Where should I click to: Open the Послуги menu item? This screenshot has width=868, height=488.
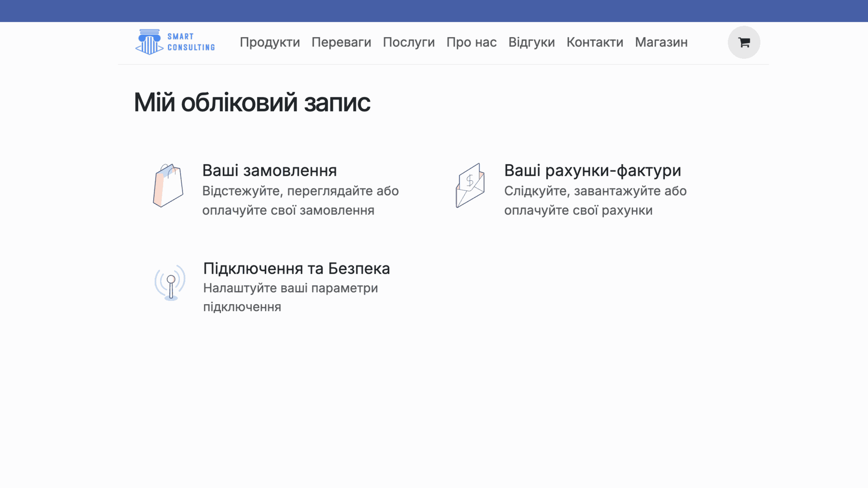click(408, 42)
